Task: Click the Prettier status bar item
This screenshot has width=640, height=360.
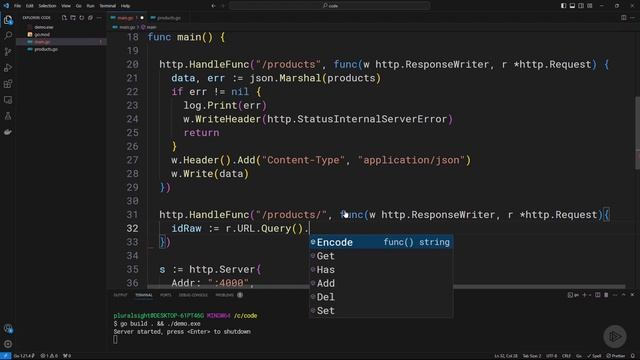Action: tap(616, 356)
